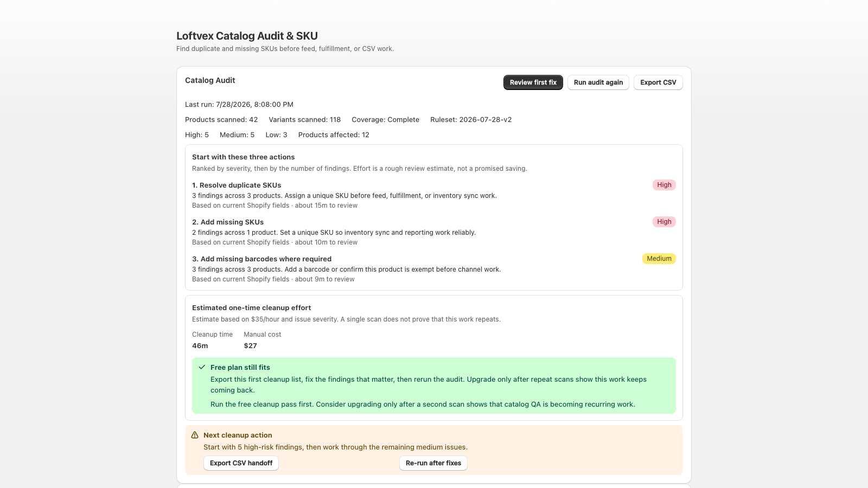This screenshot has width=868, height=488.
Task: Click 'Variants scanned: 118' stat
Action: pos(304,120)
